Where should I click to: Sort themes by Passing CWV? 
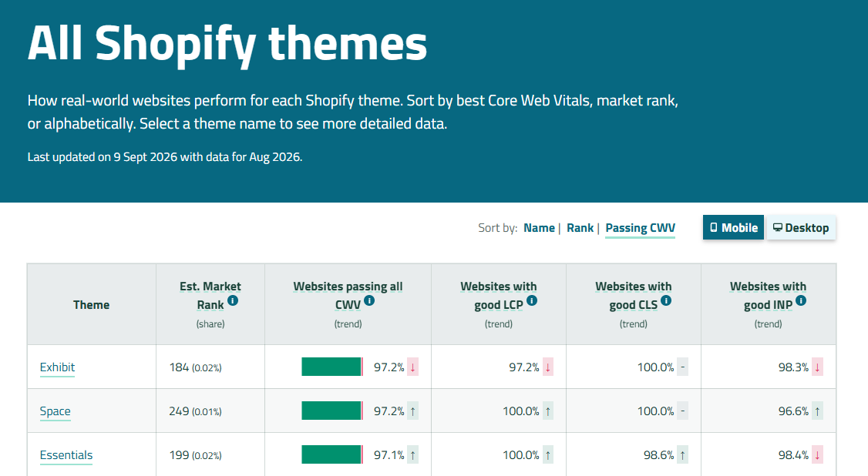[640, 228]
